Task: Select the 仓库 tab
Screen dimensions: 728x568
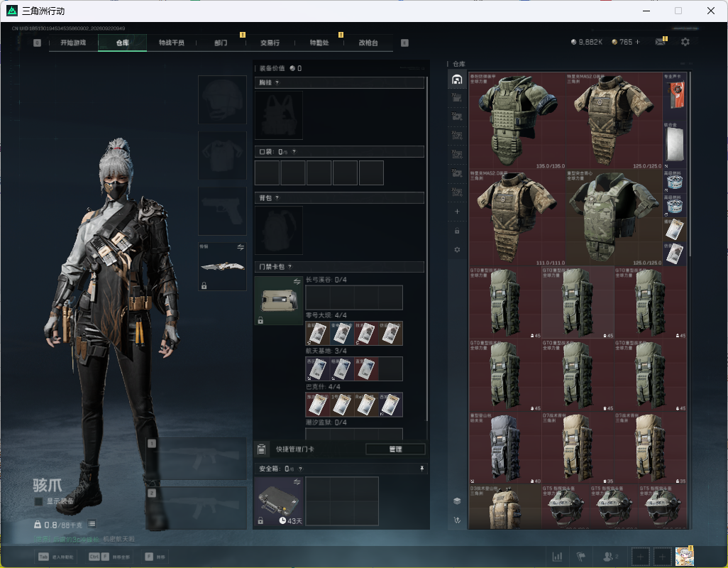Action: tap(123, 43)
